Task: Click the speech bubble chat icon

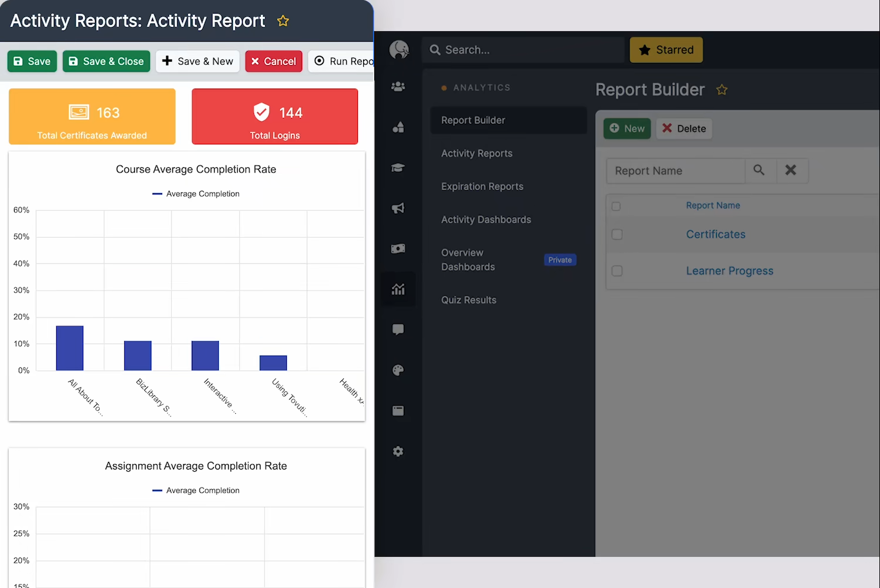Action: [x=398, y=330]
